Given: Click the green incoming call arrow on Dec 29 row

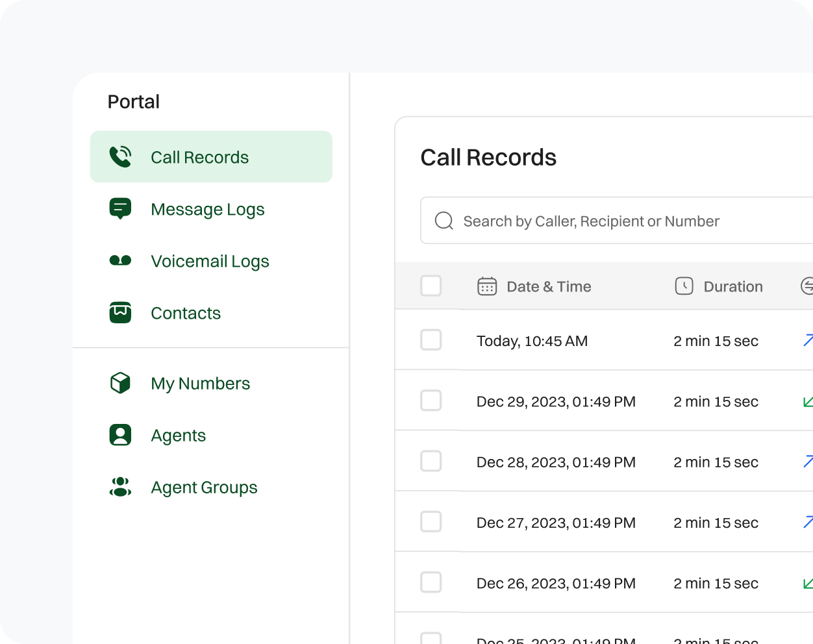Looking at the screenshot, I should pos(807,401).
